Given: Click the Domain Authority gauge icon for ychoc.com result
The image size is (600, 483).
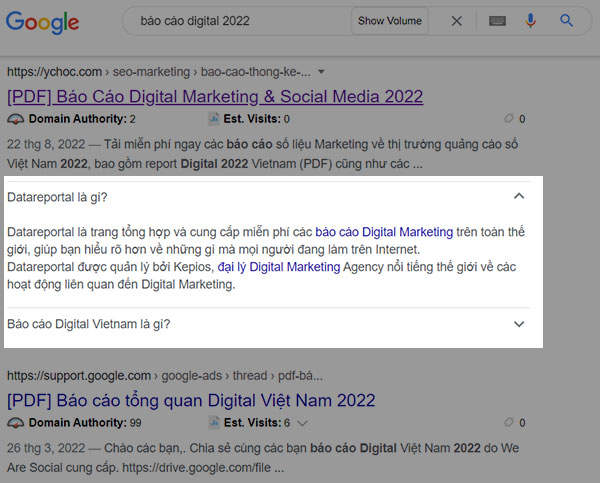Looking at the screenshot, I should [15, 119].
